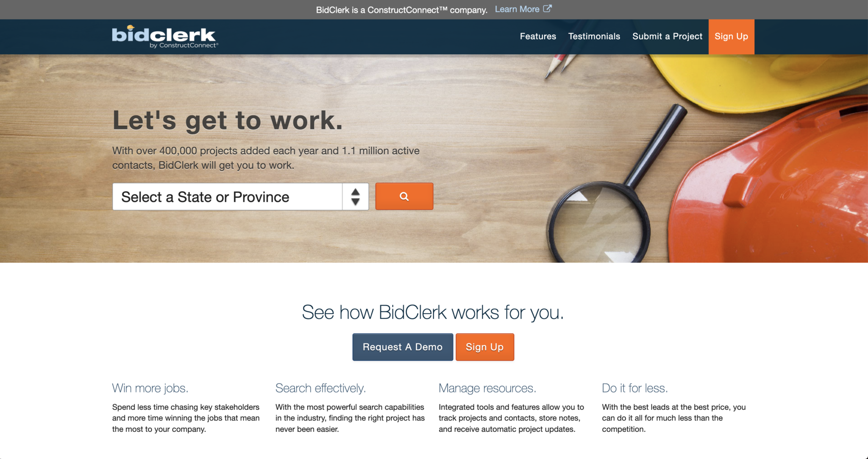Click the search magnifying glass icon
Screen dimensions: 868x459
(405, 196)
